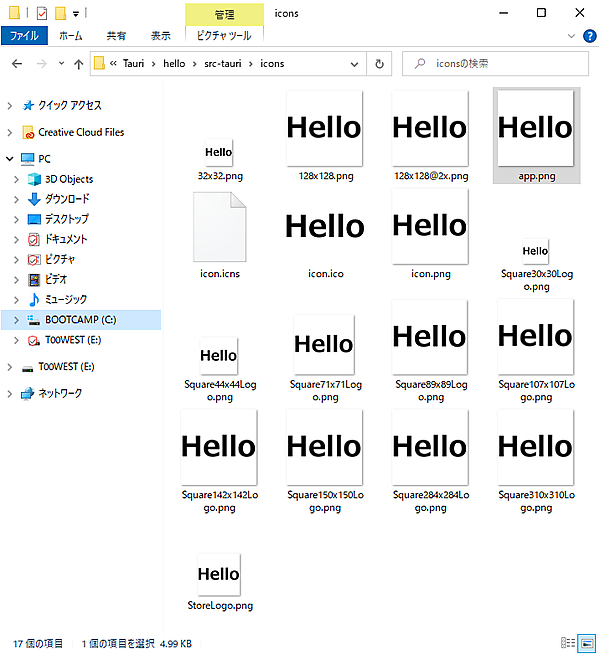Click the Back navigation arrow
Screen dimensions: 600x654
16,63
